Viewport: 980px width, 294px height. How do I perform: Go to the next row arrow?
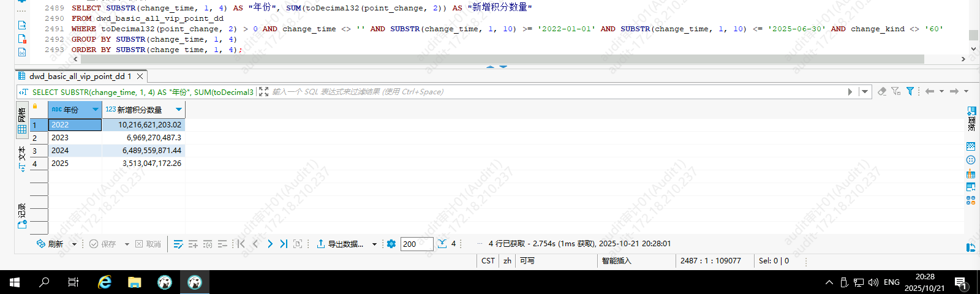[269, 244]
